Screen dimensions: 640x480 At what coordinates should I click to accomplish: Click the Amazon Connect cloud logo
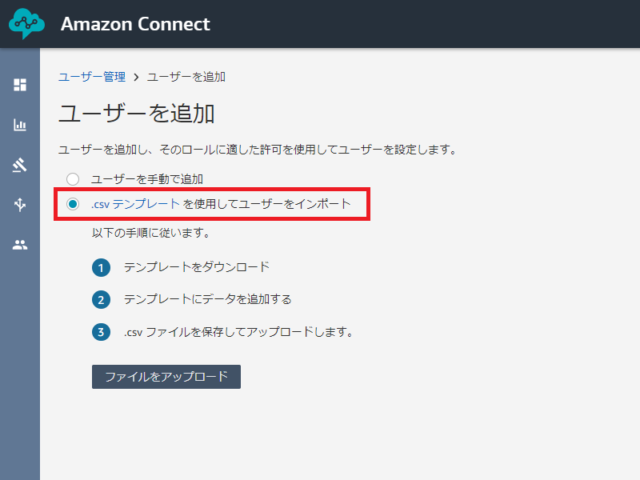coord(27,24)
